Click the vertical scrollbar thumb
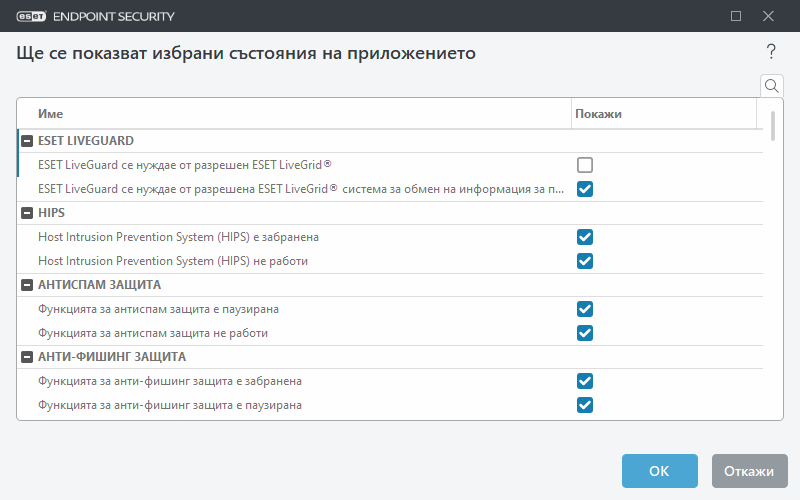 coord(772,126)
